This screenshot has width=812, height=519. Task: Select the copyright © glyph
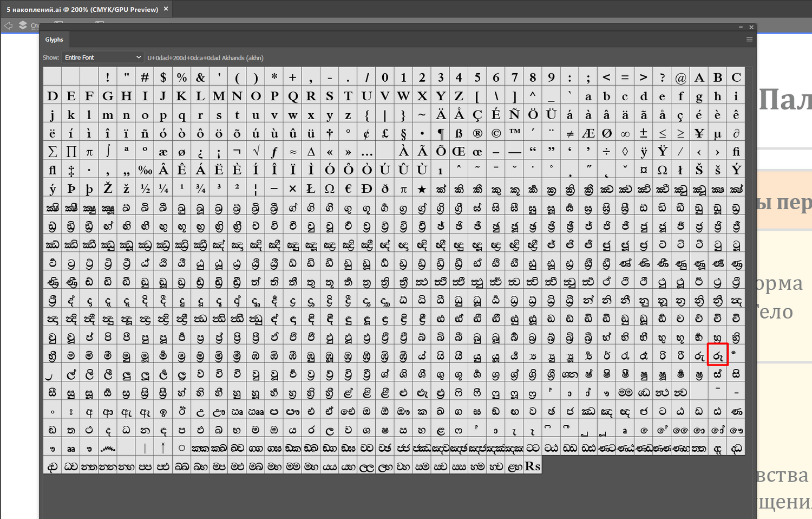(x=496, y=132)
